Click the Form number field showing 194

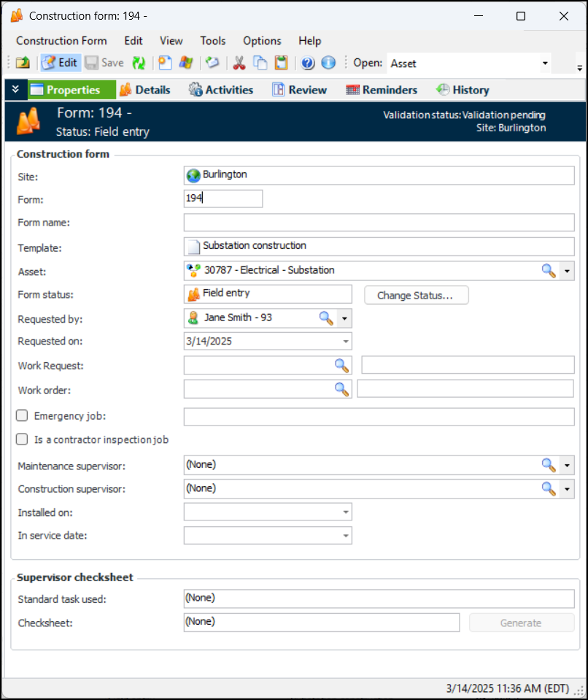tap(223, 199)
